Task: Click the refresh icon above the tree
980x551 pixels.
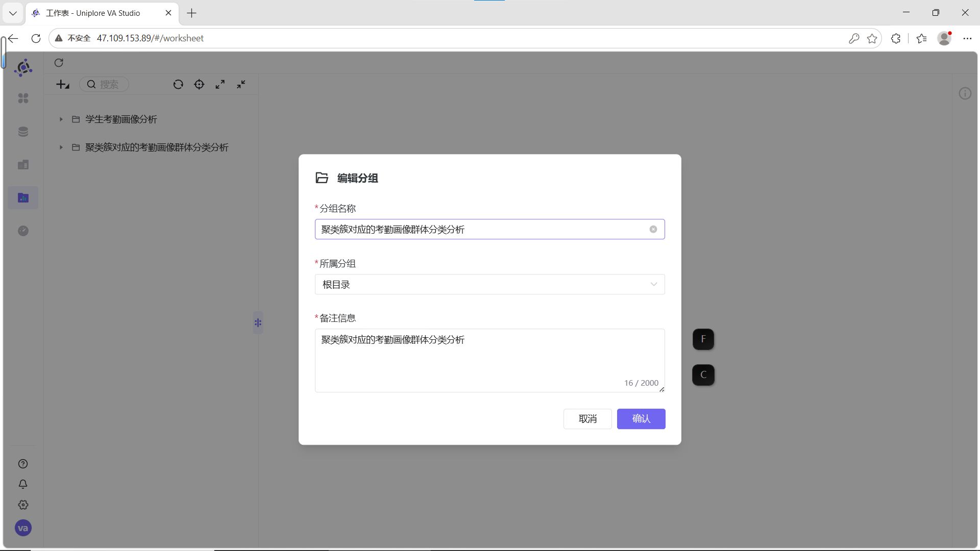Action: (x=59, y=63)
